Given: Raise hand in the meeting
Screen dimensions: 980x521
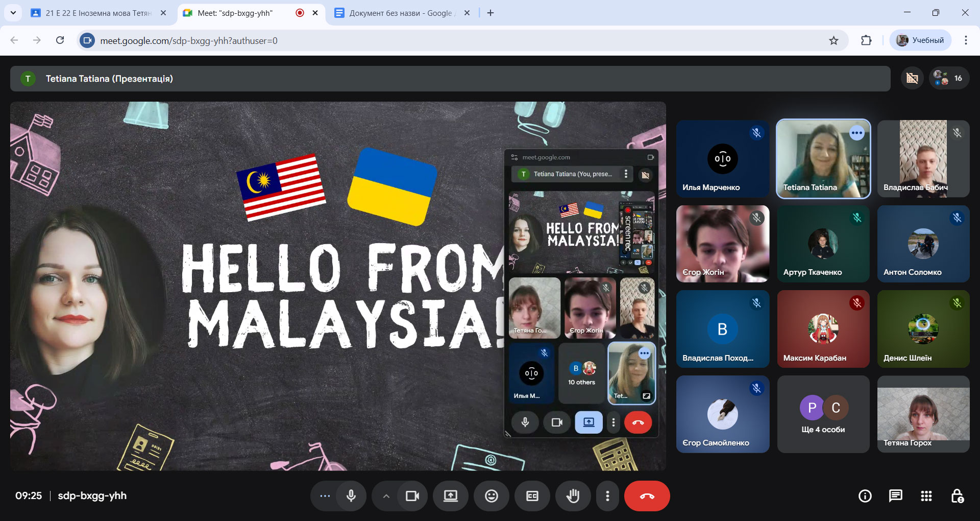Looking at the screenshot, I should click(x=573, y=496).
